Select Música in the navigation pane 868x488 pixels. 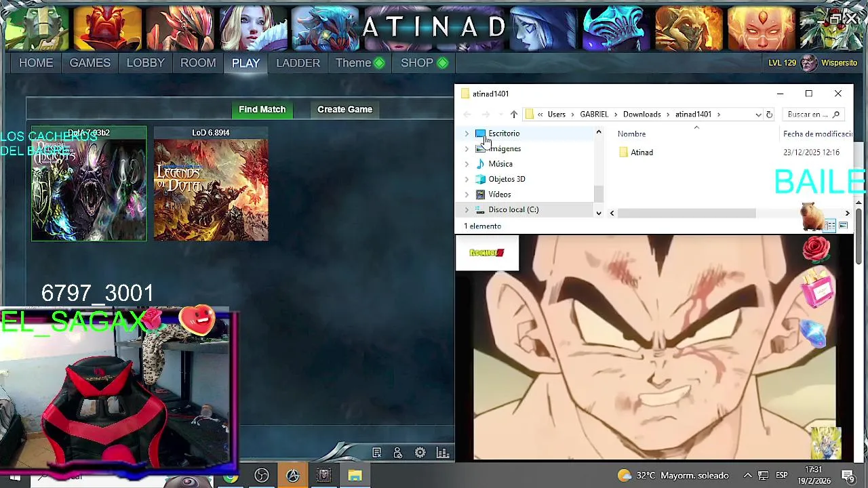[x=500, y=164]
